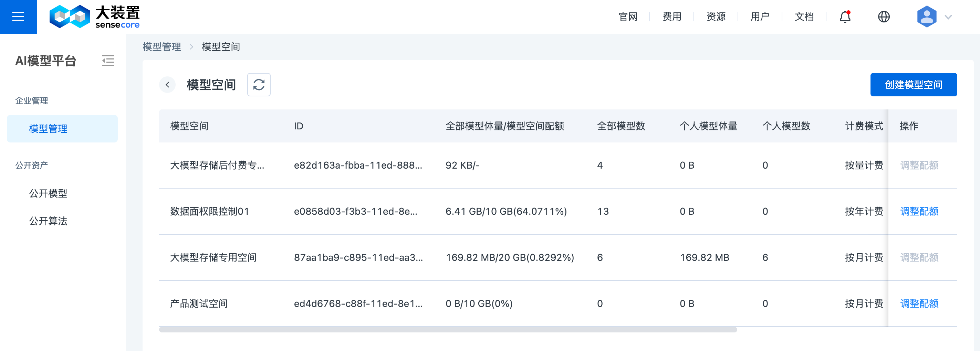Open the 数据面权限控制01 space
The width and height of the screenshot is (980, 351).
(210, 211)
